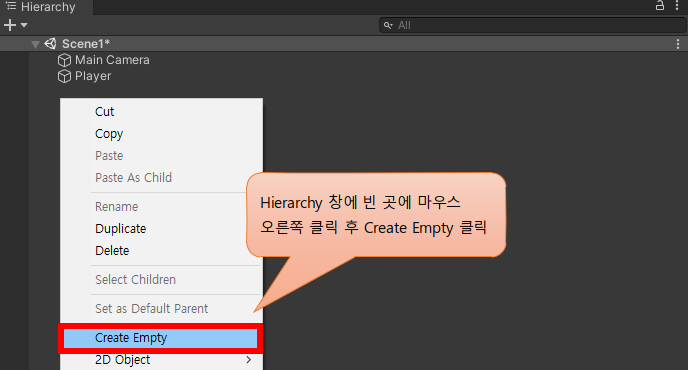Choose Paste in the context menu

click(x=109, y=155)
